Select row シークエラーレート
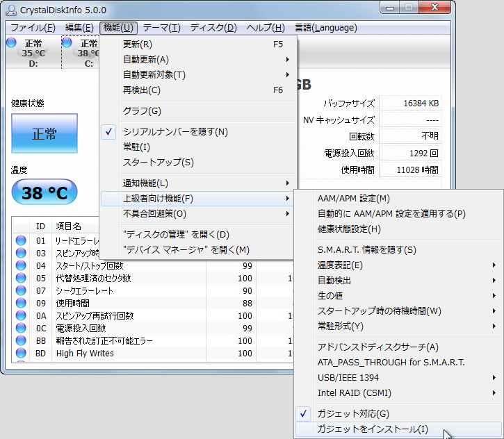This screenshot has height=439, width=504. pyautogui.click(x=153, y=291)
